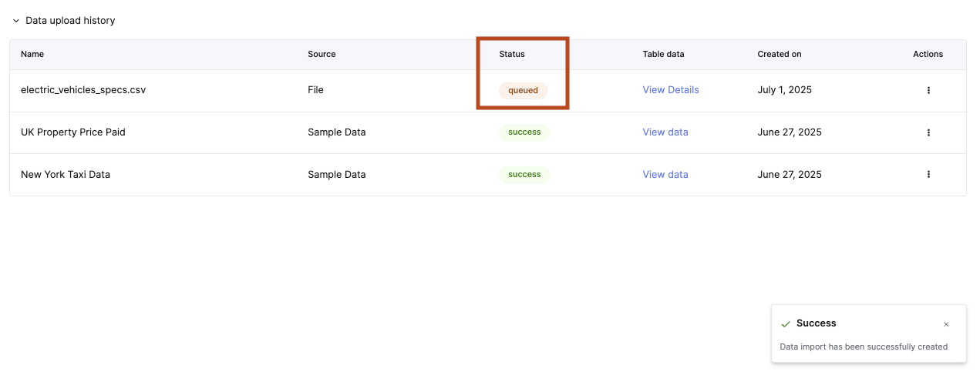Click the Status column header
The height and width of the screenshot is (375, 980).
click(x=511, y=54)
